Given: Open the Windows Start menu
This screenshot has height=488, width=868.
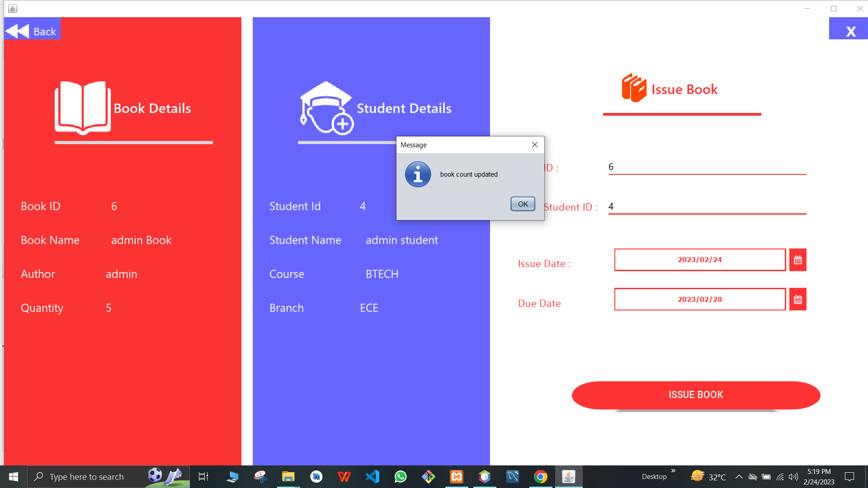Looking at the screenshot, I should pos(14,477).
